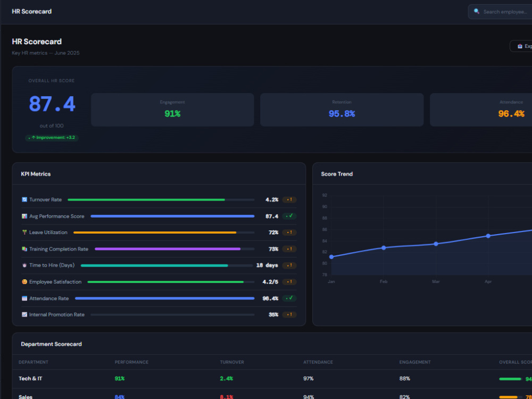This screenshot has height=399, width=532.
Task: Sort by the Performance column header
Action: pos(131,362)
